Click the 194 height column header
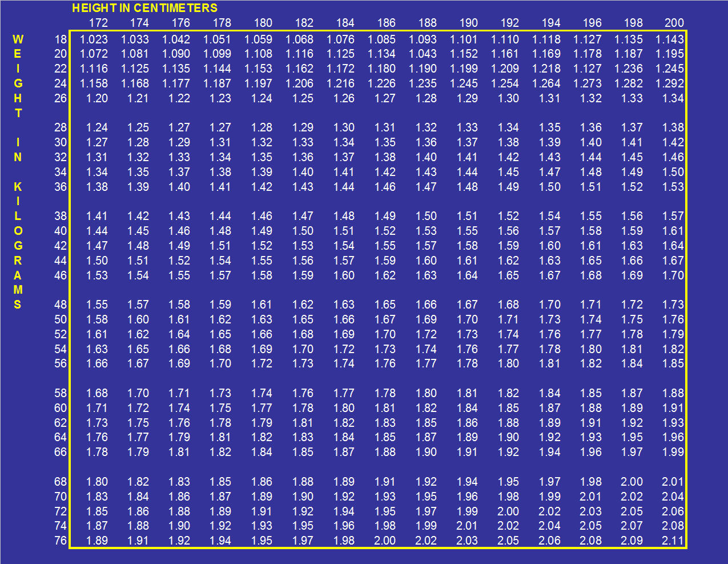The height and width of the screenshot is (564, 728). [x=550, y=23]
